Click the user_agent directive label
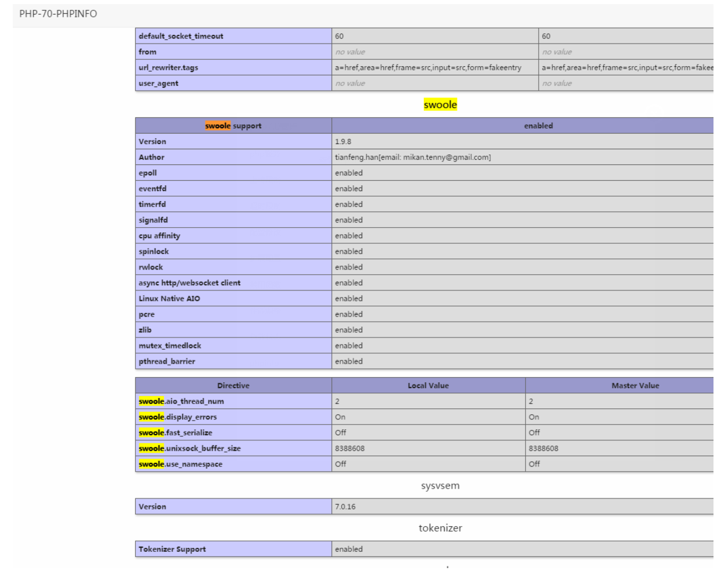This screenshot has width=728, height=578. (x=158, y=83)
